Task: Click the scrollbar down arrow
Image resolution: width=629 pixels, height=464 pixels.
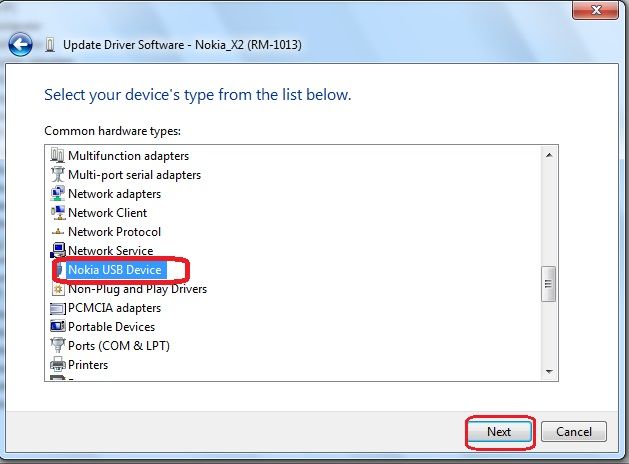Action: click(548, 371)
